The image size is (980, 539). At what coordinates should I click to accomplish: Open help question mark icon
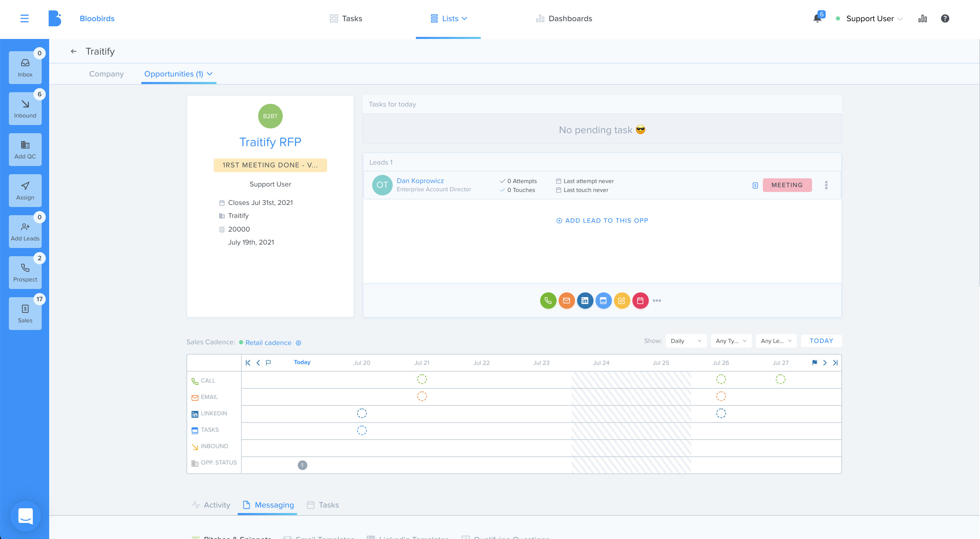coord(945,18)
